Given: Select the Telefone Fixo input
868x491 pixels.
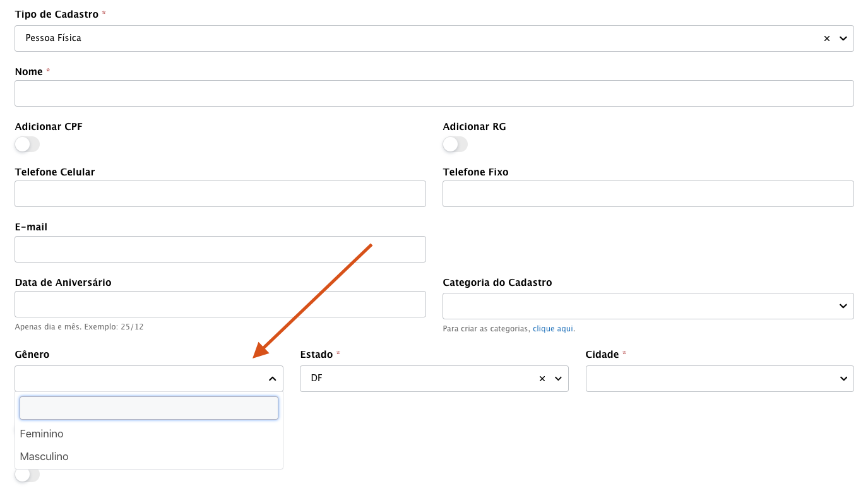Looking at the screenshot, I should click(648, 194).
